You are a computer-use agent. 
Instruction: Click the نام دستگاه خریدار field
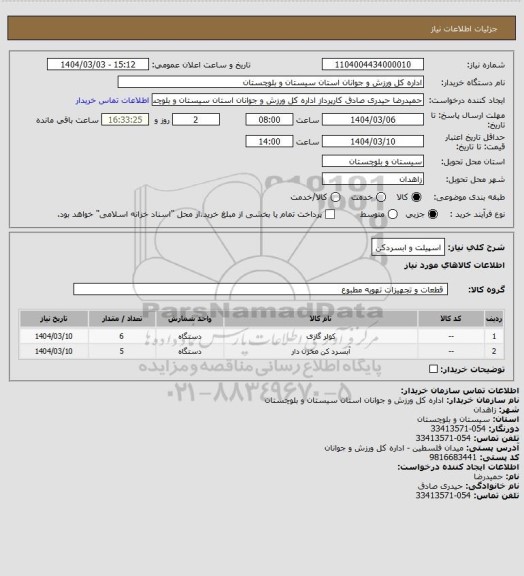pyautogui.click(x=270, y=82)
